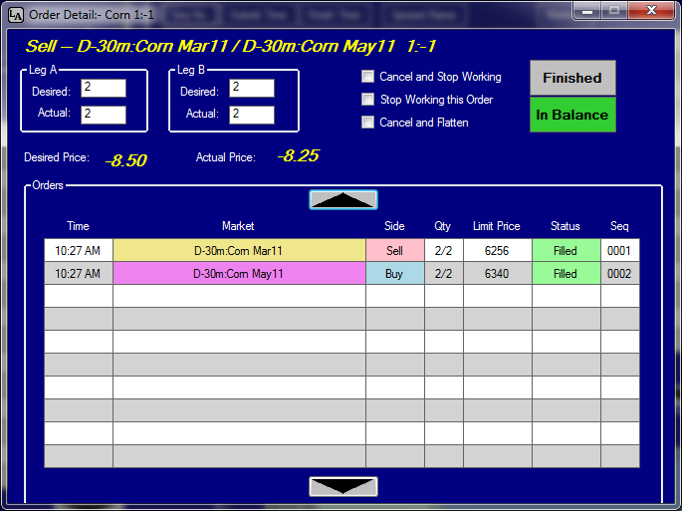Click the app icon in title bar
The width and height of the screenshot is (682, 511).
[15, 12]
